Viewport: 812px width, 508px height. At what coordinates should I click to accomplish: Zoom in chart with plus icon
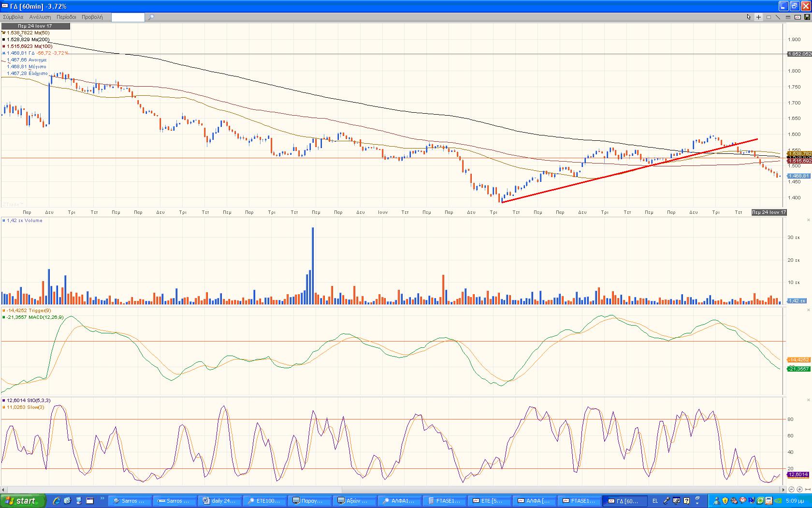[799, 489]
